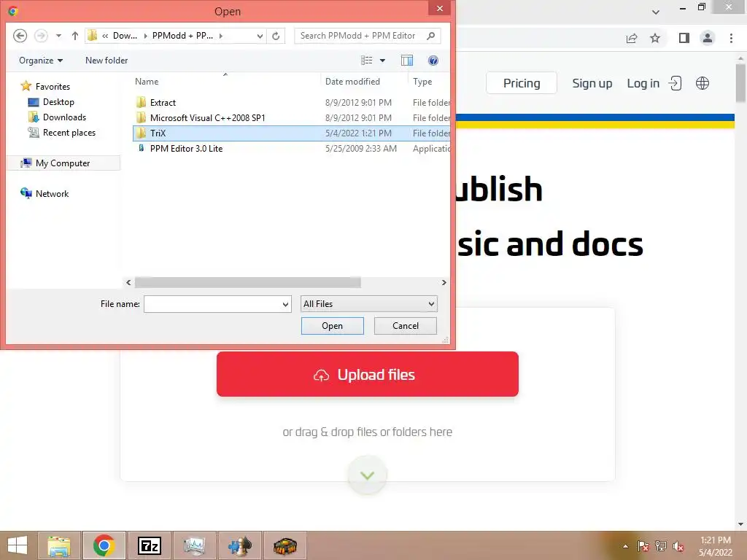This screenshot has width=747, height=560.
Task: Open File Explorer from the taskbar
Action: click(x=59, y=545)
